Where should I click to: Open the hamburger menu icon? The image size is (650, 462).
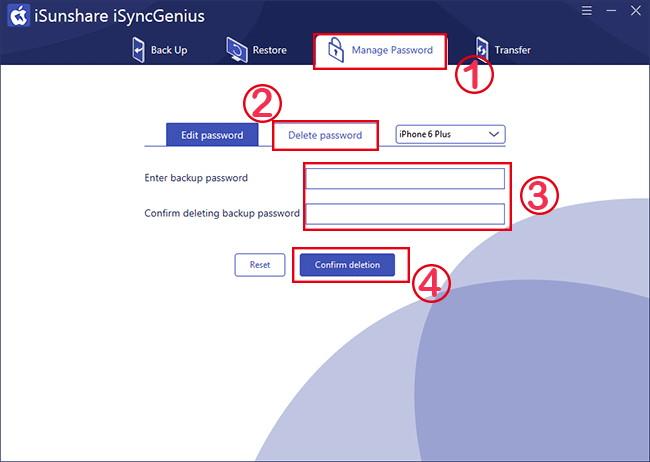(x=587, y=10)
